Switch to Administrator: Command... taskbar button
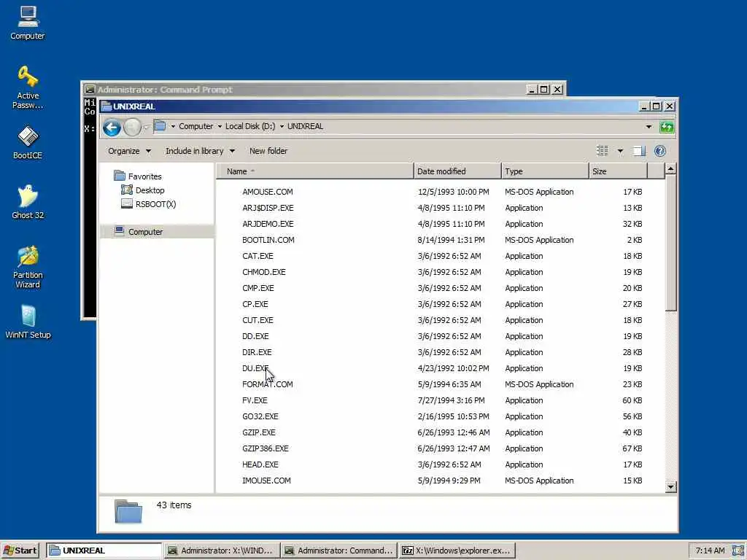The image size is (747, 560). pos(338,551)
